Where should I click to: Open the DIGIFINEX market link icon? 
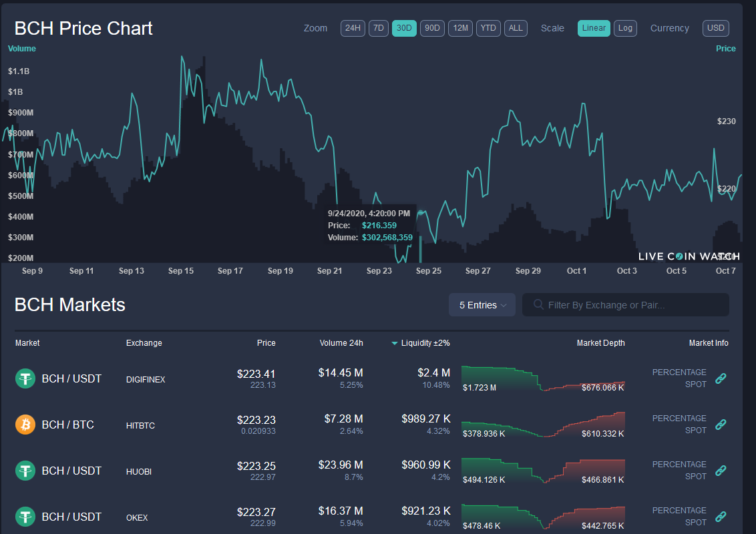[721, 378]
